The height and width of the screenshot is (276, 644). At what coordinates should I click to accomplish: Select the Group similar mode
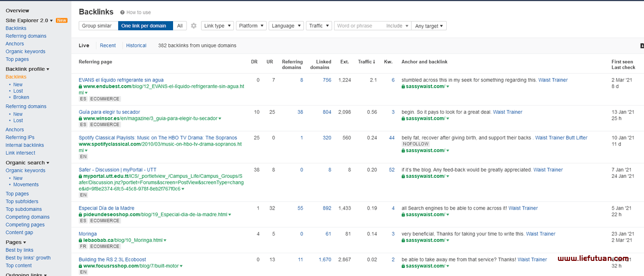99,26
